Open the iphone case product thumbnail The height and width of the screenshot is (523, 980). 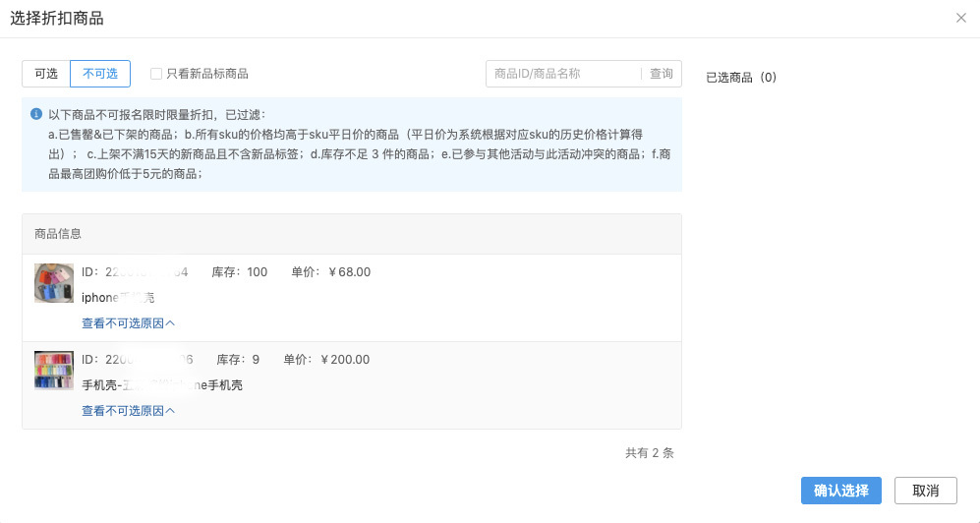[54, 283]
